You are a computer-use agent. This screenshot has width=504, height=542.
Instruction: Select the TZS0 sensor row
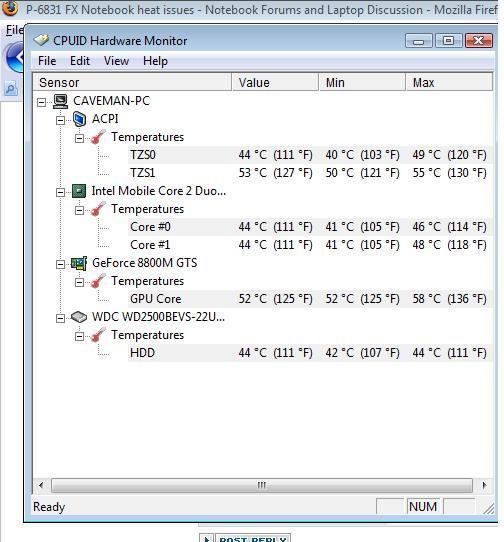310,155
